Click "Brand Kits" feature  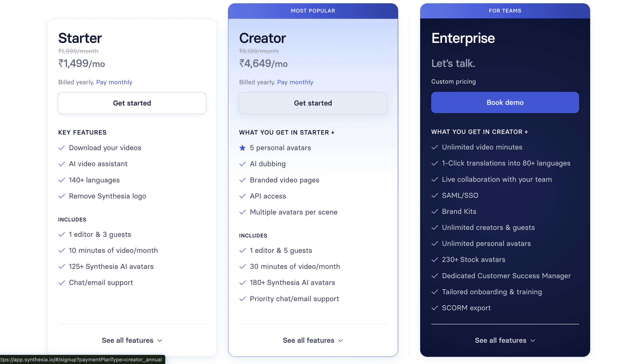[459, 211]
